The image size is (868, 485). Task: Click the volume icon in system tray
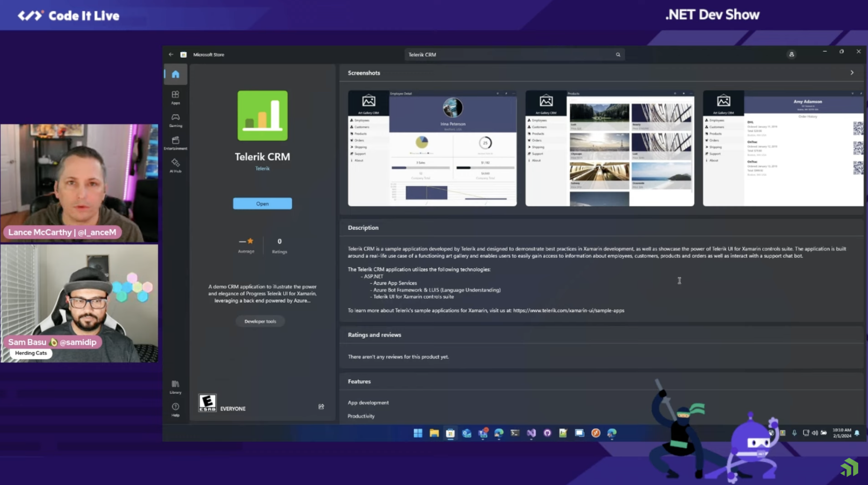[x=815, y=433]
